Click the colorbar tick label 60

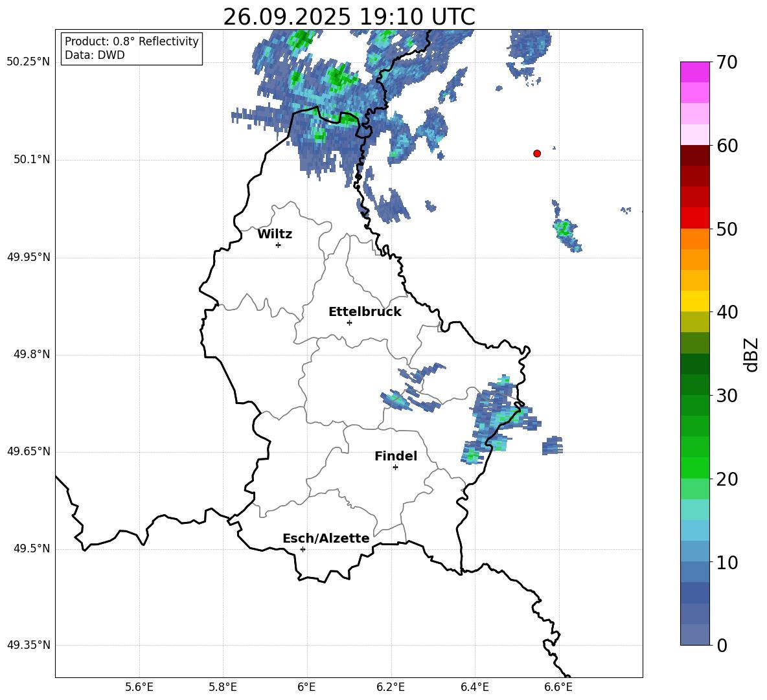click(x=727, y=146)
